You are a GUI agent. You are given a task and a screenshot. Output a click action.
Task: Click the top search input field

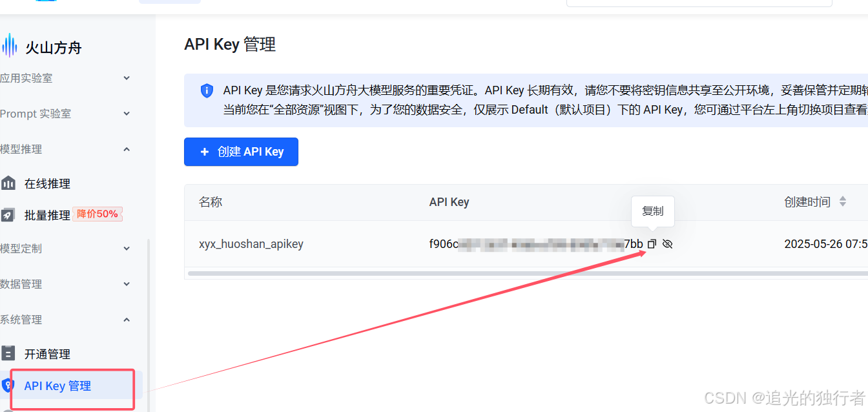[699, 3]
